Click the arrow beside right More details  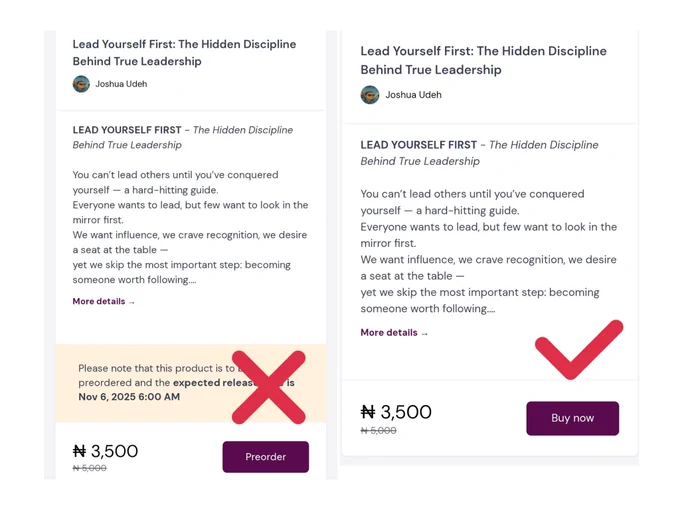425,333
